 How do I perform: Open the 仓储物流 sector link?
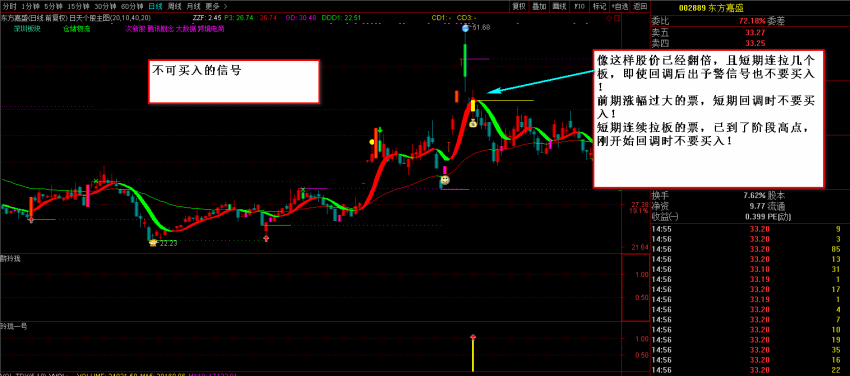[x=77, y=29]
